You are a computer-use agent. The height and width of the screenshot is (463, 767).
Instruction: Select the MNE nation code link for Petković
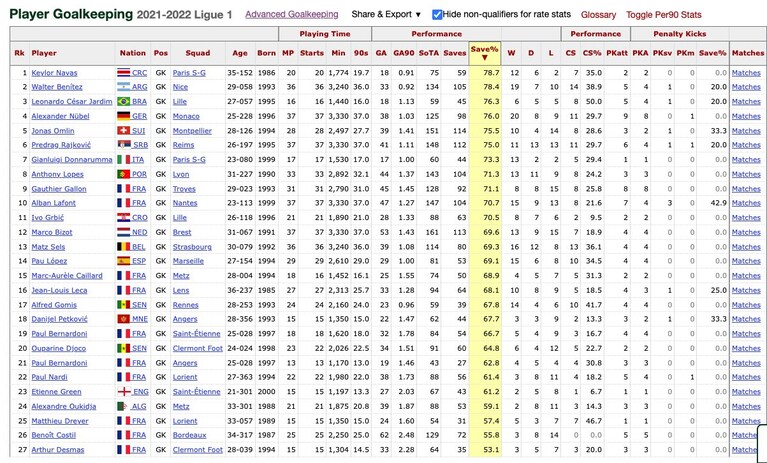click(140, 319)
